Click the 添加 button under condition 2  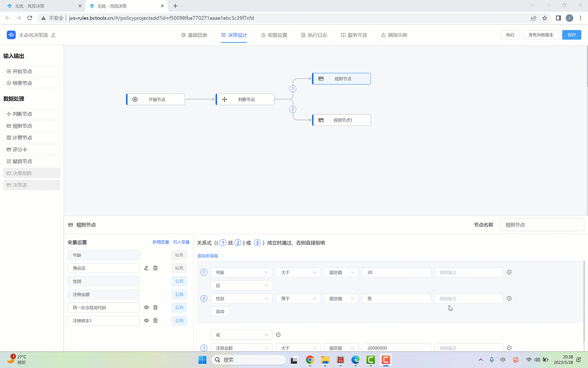pos(220,311)
